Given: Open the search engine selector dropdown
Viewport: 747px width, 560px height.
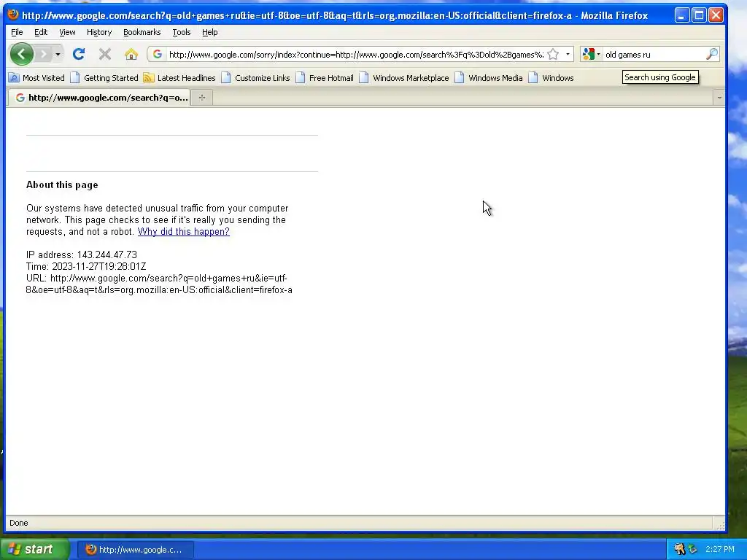Looking at the screenshot, I should click(591, 54).
